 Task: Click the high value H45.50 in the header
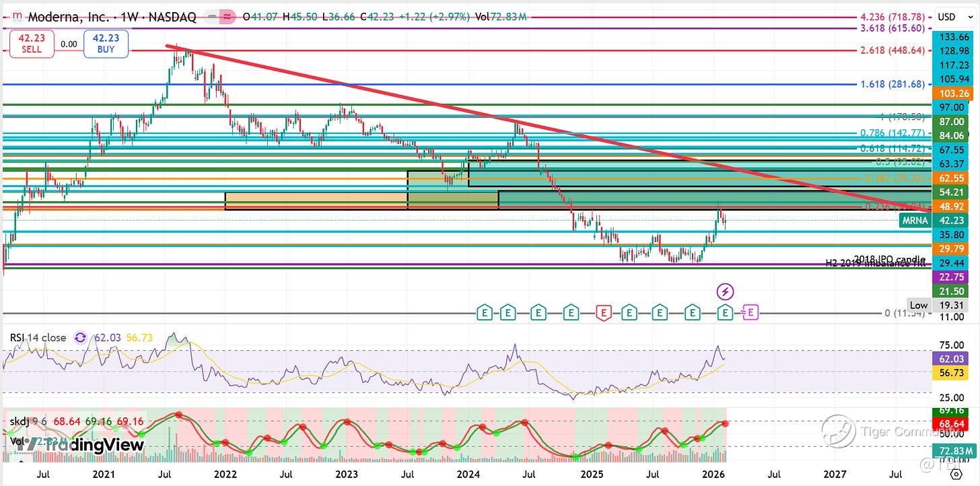300,17
